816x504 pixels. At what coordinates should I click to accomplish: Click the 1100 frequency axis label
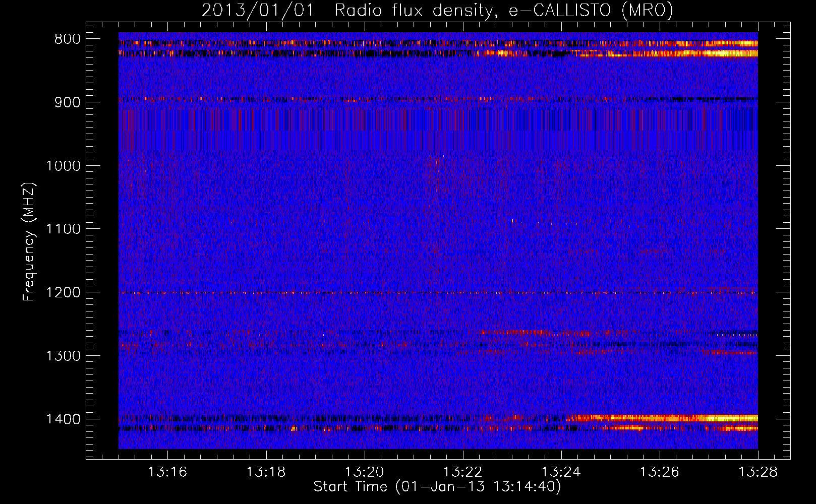pyautogui.click(x=63, y=229)
